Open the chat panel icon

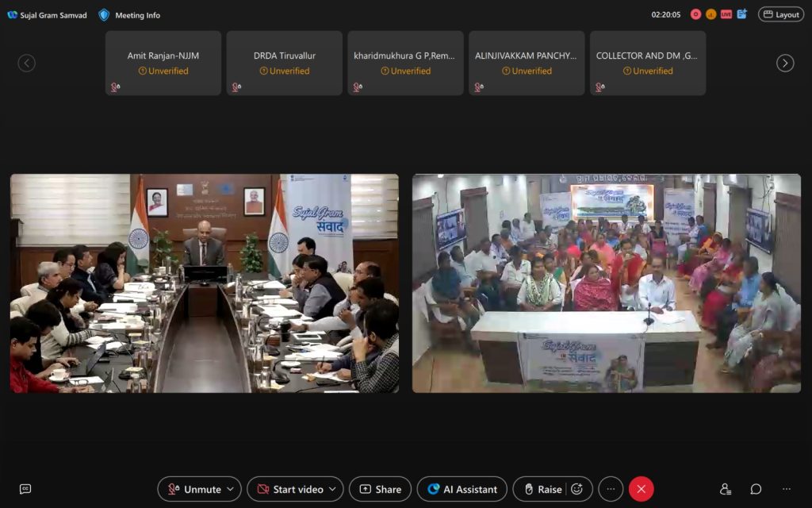(x=756, y=489)
